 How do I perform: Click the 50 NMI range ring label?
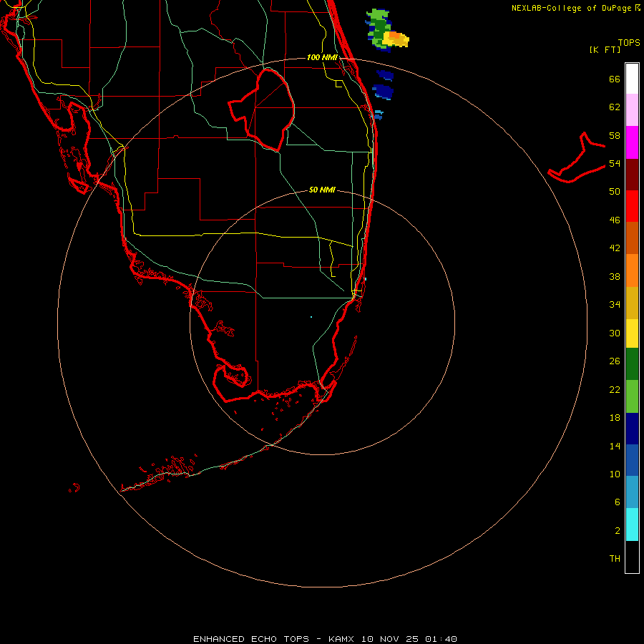pyautogui.click(x=322, y=190)
